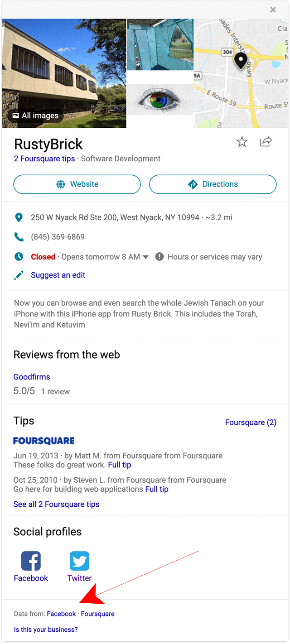
Task: Click the location pin icon by address
Action: click(x=19, y=217)
